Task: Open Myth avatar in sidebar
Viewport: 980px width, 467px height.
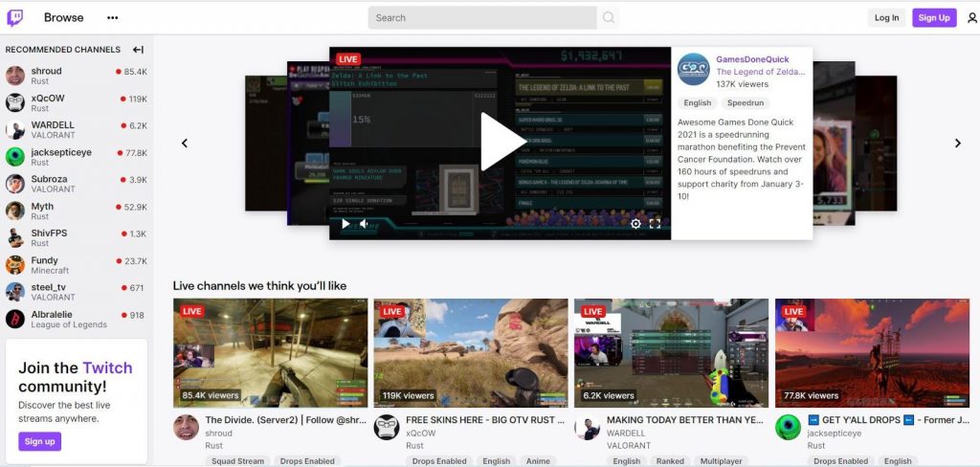Action: [x=15, y=211]
